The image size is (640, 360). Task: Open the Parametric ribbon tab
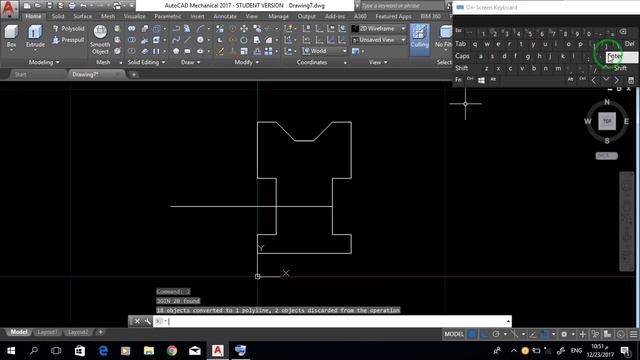pyautogui.click(x=168, y=16)
